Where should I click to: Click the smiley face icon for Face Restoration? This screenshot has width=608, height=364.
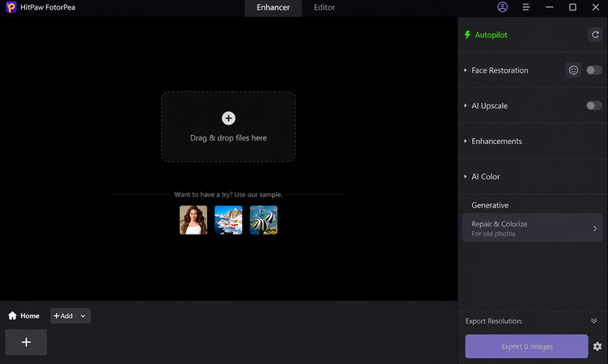(x=573, y=70)
